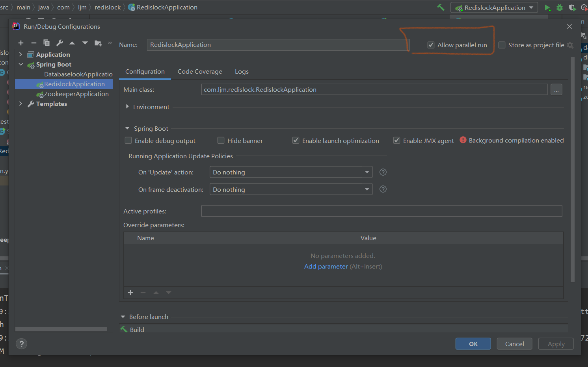Select the Build before-launch task

(343, 329)
